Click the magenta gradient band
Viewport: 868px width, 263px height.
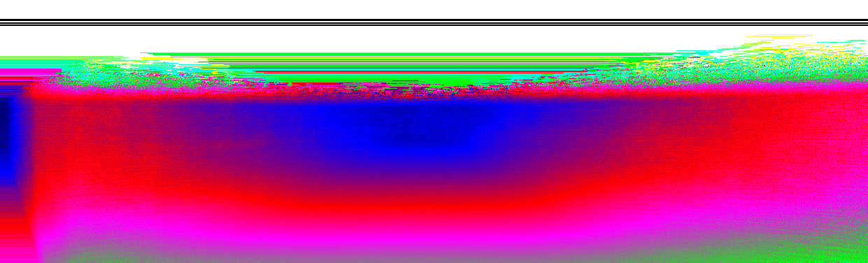(434, 234)
